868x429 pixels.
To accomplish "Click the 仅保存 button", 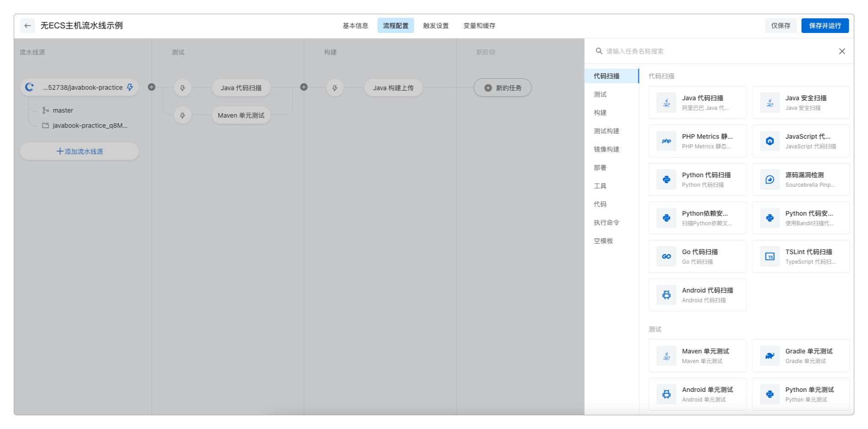I will [781, 26].
